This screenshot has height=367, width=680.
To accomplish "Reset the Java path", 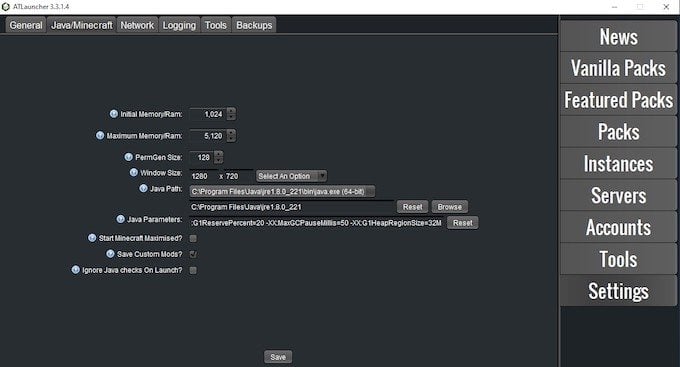I will click(x=412, y=207).
